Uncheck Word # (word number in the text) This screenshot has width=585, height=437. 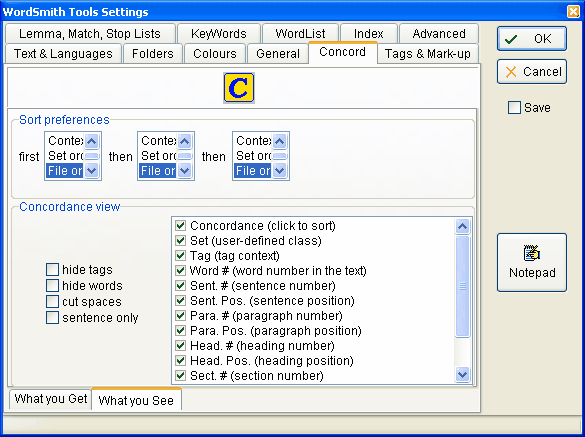coord(181,271)
